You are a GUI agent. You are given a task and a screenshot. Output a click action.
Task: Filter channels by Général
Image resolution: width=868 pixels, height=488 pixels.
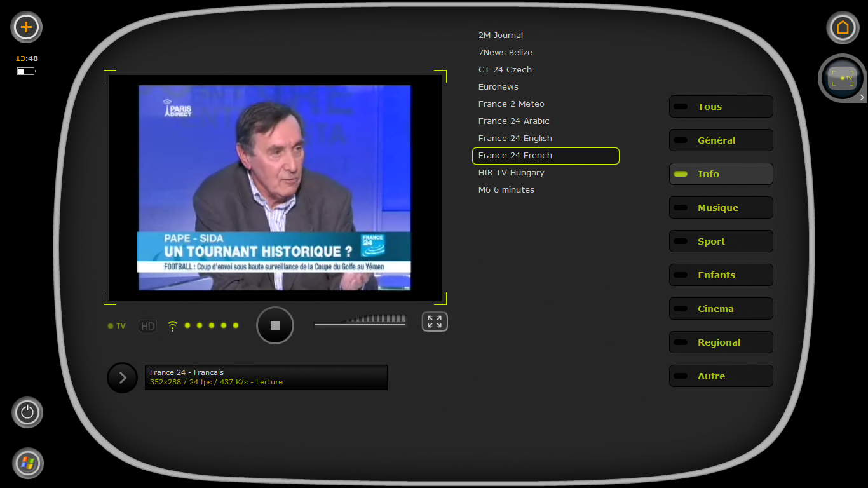(721, 140)
